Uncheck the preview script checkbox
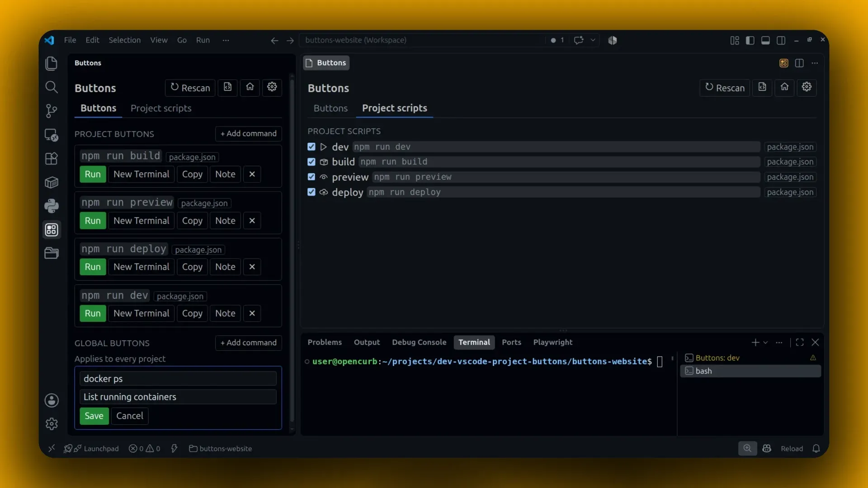Viewport: 868px width, 488px height. pos(311,177)
